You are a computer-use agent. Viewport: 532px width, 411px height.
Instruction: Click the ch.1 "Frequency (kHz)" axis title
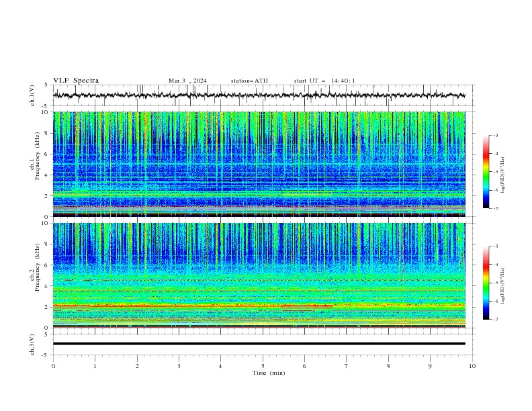click(38, 156)
